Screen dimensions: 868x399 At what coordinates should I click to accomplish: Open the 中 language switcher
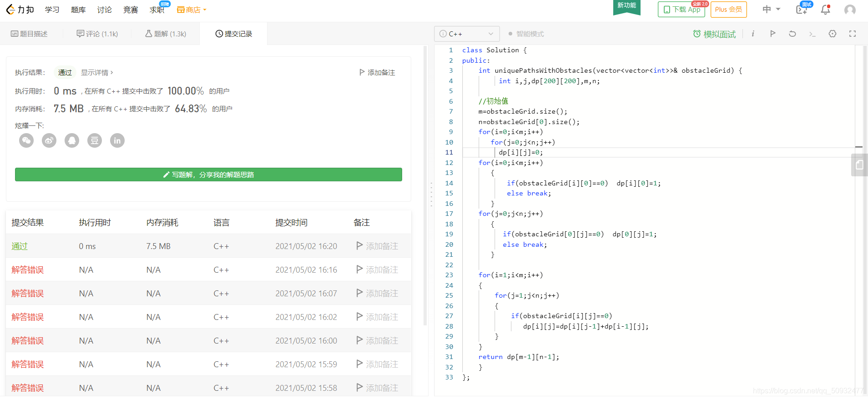tap(771, 9)
